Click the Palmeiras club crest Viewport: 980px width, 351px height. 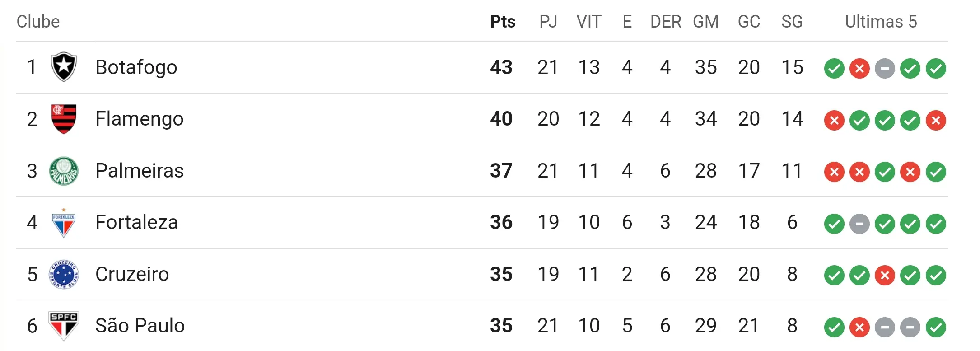pyautogui.click(x=64, y=171)
